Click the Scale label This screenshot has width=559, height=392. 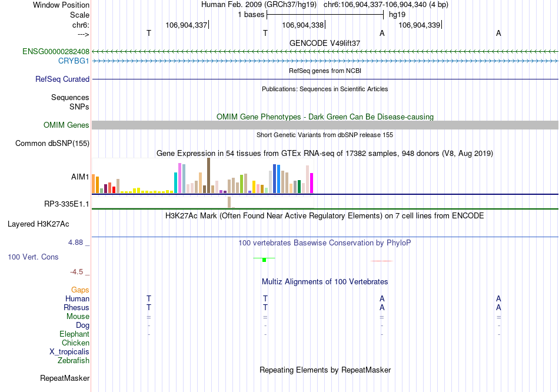79,15
